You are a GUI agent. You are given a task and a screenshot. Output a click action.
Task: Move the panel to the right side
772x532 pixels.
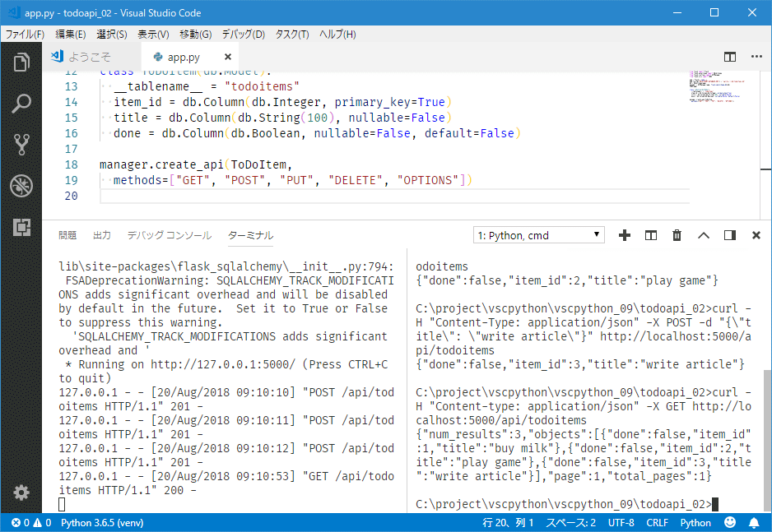tap(730, 235)
